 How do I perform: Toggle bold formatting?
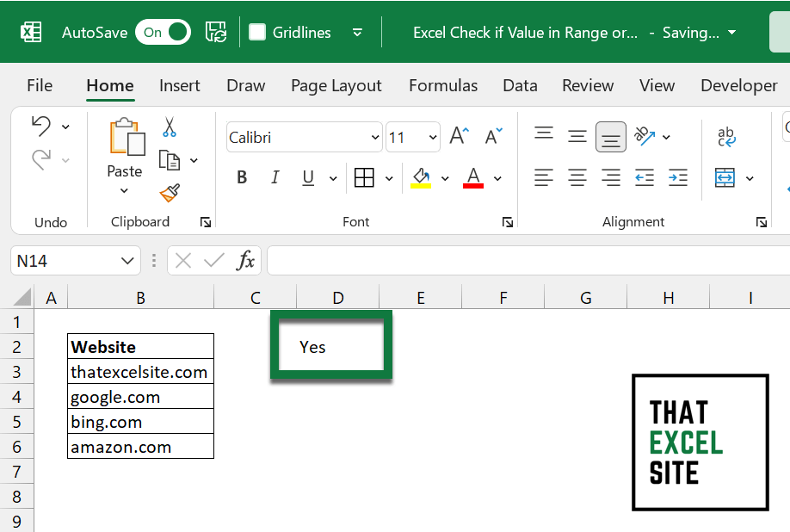[x=242, y=177]
